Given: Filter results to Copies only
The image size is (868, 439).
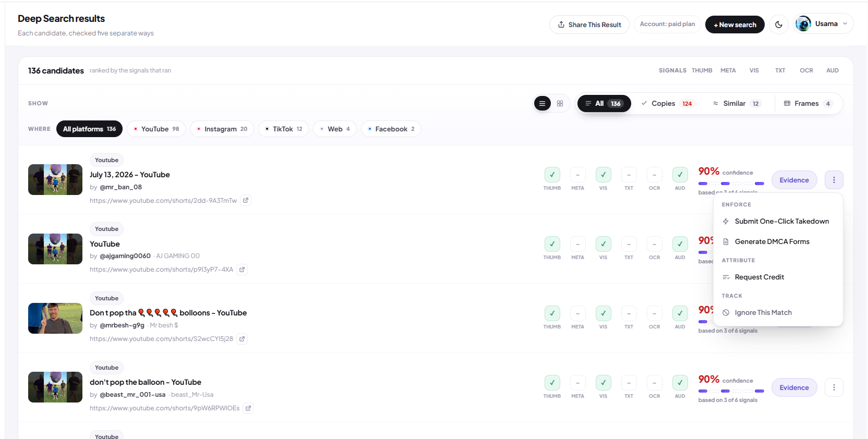Looking at the screenshot, I should [668, 104].
